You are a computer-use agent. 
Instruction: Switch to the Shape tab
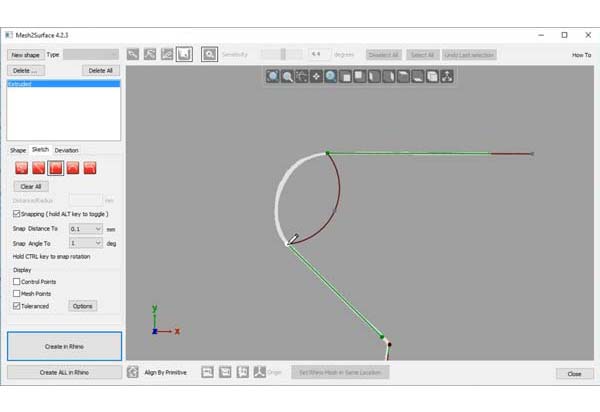click(x=17, y=150)
